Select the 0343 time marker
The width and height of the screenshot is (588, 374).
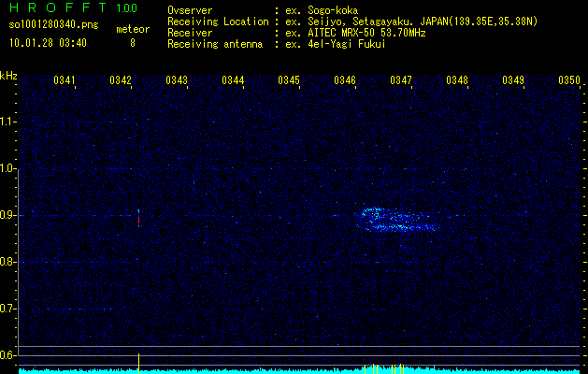pos(177,80)
